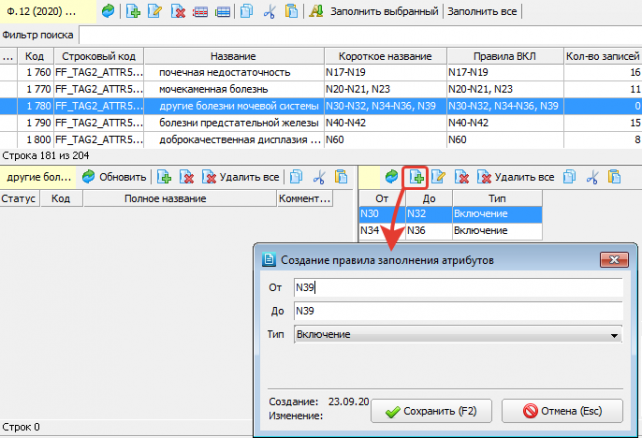Click Удалить все in the lower-left panel
The height and width of the screenshot is (438, 642).
[241, 177]
